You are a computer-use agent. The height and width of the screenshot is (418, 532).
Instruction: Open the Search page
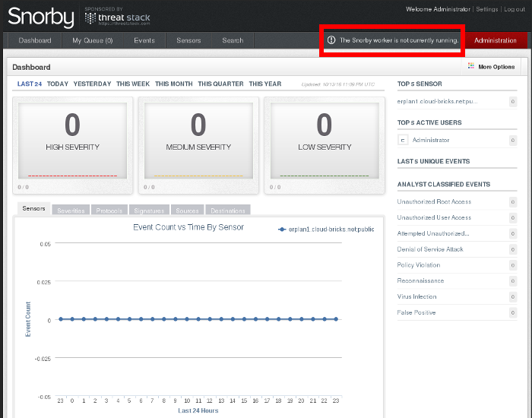pyautogui.click(x=233, y=40)
